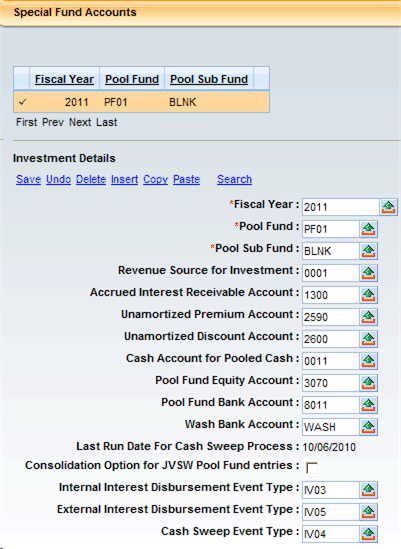Open the Pool Sub Fund pick list icon
This screenshot has height=549, width=401.
pos(368,251)
